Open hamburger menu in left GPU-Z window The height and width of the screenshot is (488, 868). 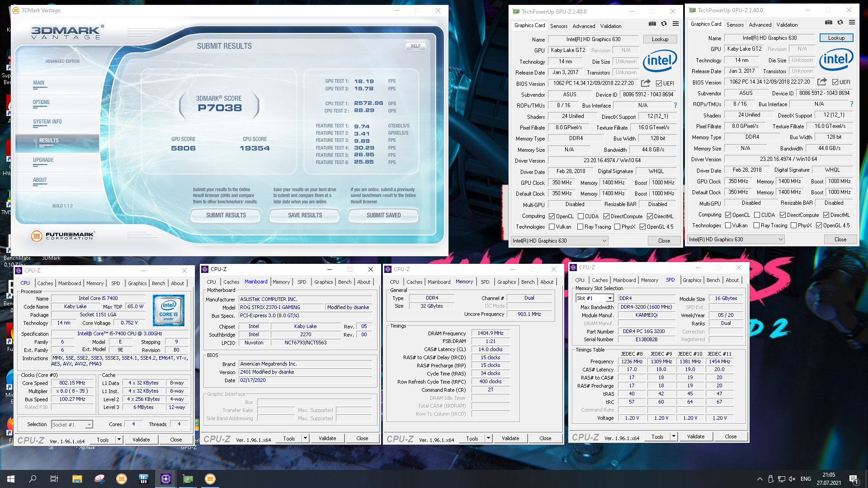pos(675,24)
